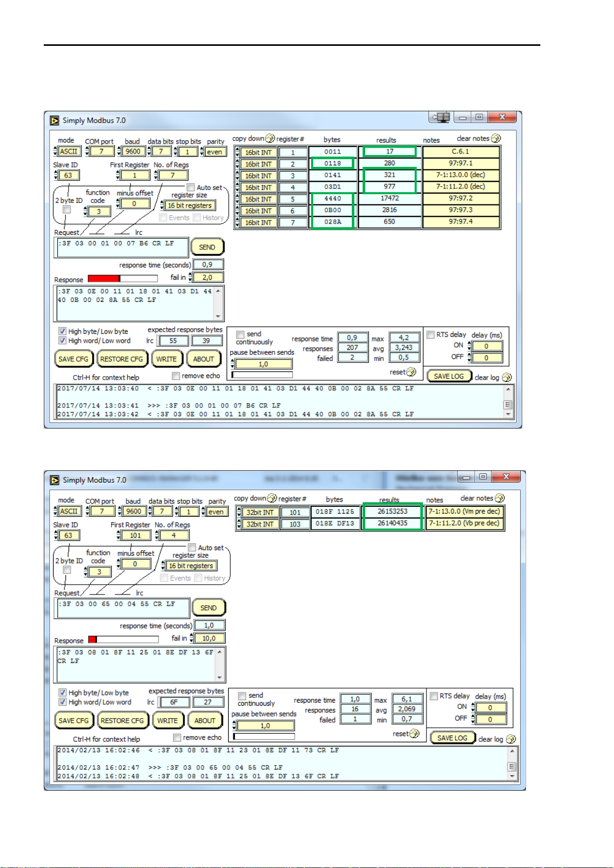Click the copy down icon in lower window

pos(272,498)
